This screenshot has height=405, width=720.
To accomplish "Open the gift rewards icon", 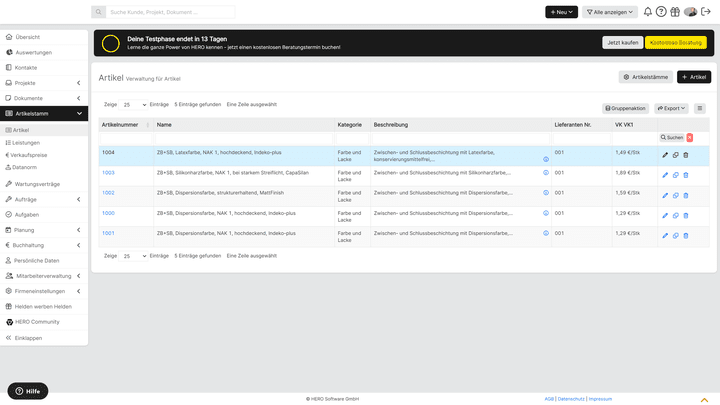I will [x=675, y=12].
